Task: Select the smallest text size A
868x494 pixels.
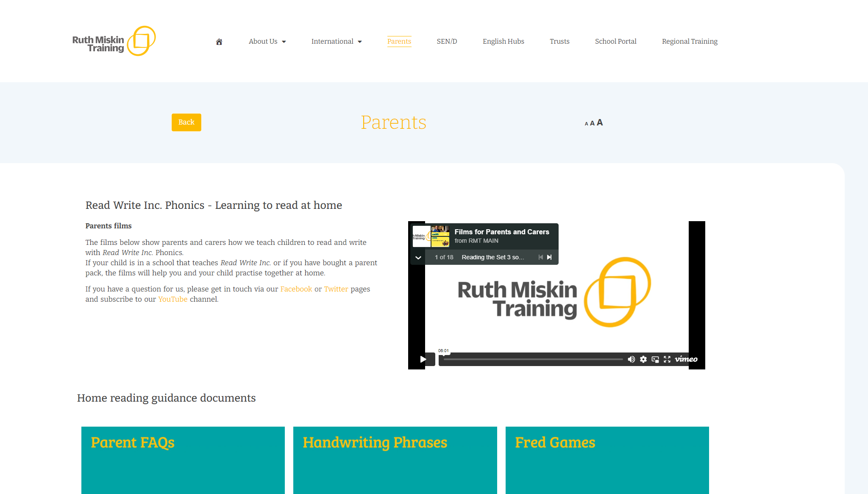Action: coord(586,124)
